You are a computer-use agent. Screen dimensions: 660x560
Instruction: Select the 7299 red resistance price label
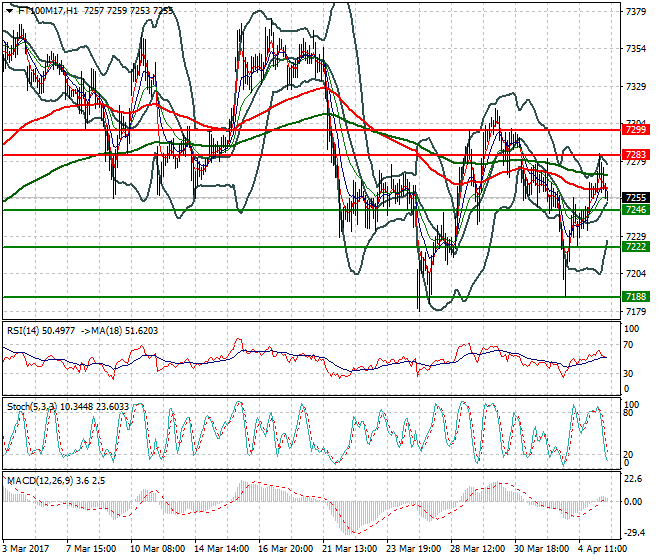(x=636, y=130)
